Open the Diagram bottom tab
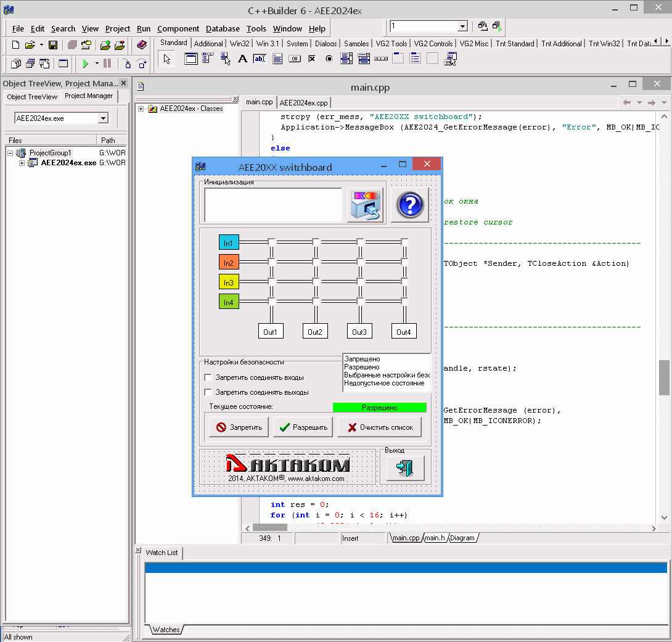Viewport: 672px width, 642px height. (x=462, y=538)
